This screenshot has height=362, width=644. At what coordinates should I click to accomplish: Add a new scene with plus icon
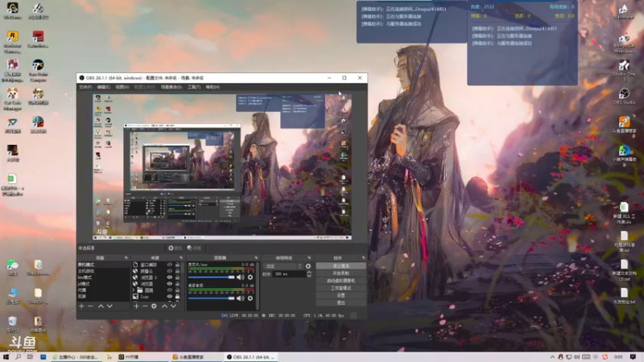81,306
